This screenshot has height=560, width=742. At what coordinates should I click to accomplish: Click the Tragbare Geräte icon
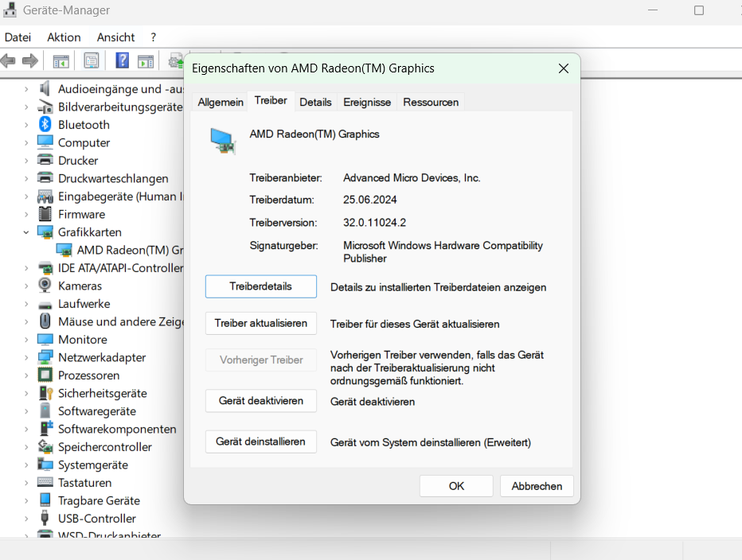click(45, 500)
